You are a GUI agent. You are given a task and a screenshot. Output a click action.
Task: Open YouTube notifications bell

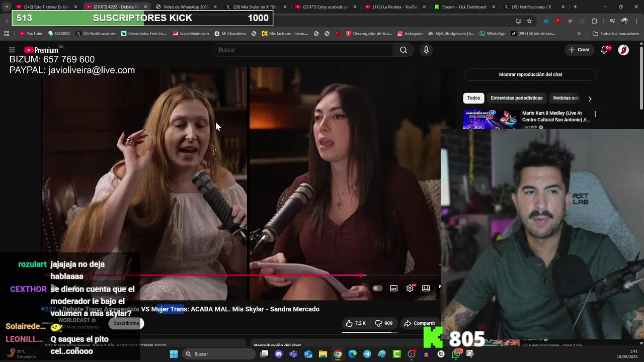pyautogui.click(x=605, y=50)
